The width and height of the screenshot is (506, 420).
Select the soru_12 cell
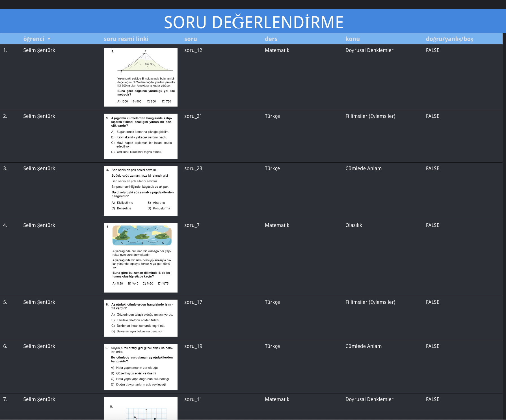[193, 50]
